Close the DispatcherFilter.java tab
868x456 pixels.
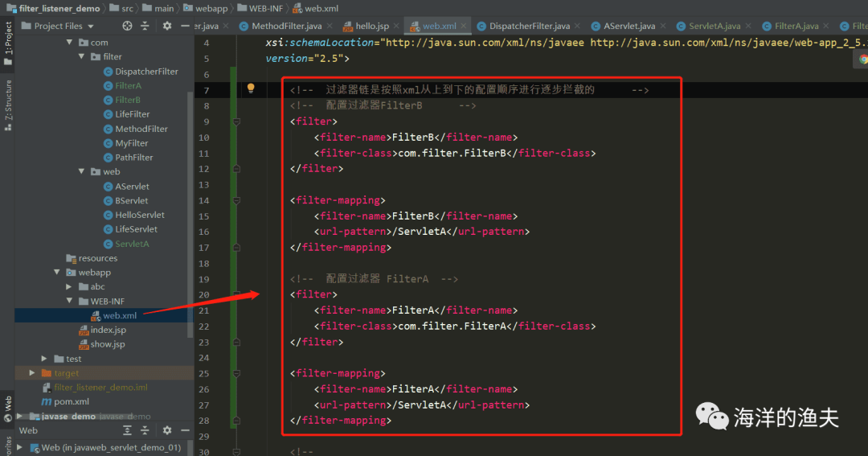[x=577, y=26]
